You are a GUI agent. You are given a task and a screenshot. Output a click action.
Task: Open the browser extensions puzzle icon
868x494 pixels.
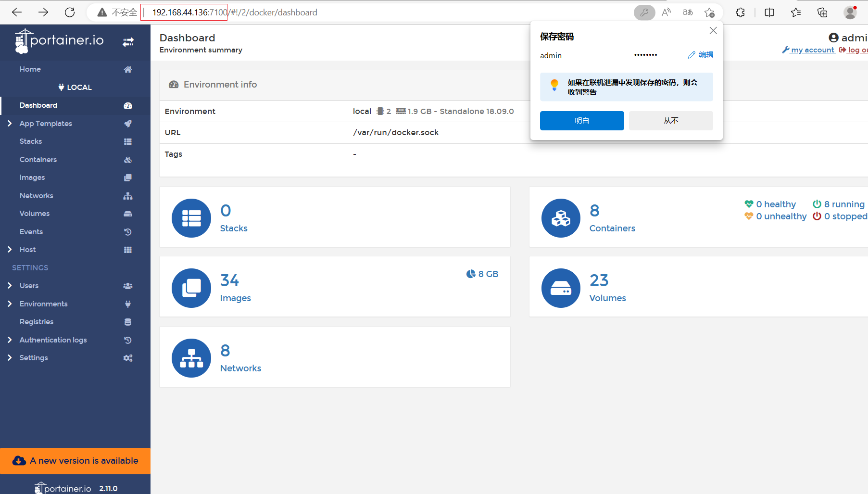tap(741, 13)
